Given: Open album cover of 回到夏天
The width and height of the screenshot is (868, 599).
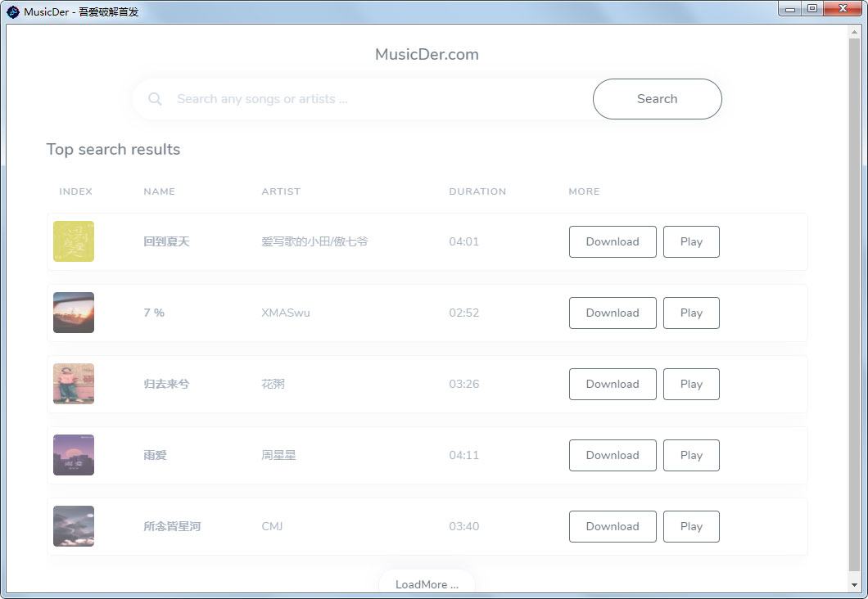Looking at the screenshot, I should pyautogui.click(x=74, y=241).
